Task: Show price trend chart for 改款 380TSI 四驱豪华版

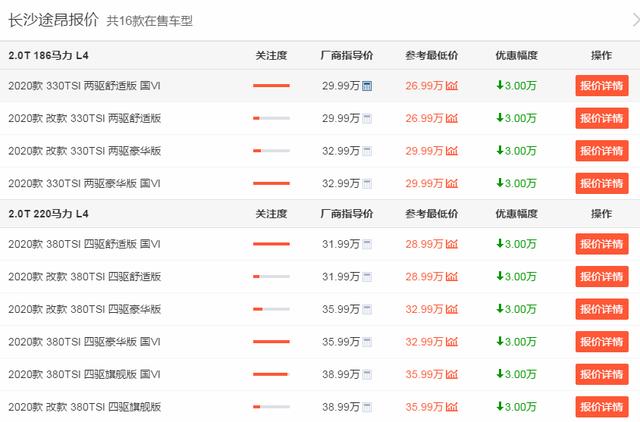Action: (x=452, y=309)
